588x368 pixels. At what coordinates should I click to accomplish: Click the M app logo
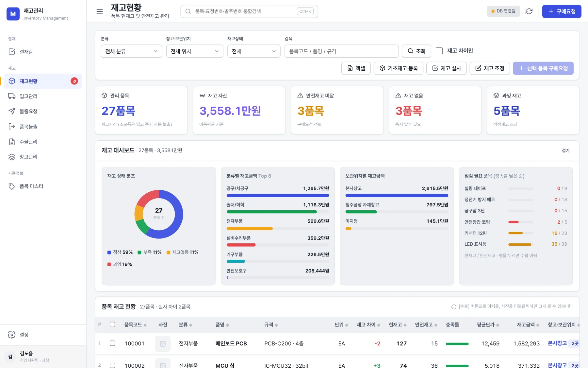[13, 14]
